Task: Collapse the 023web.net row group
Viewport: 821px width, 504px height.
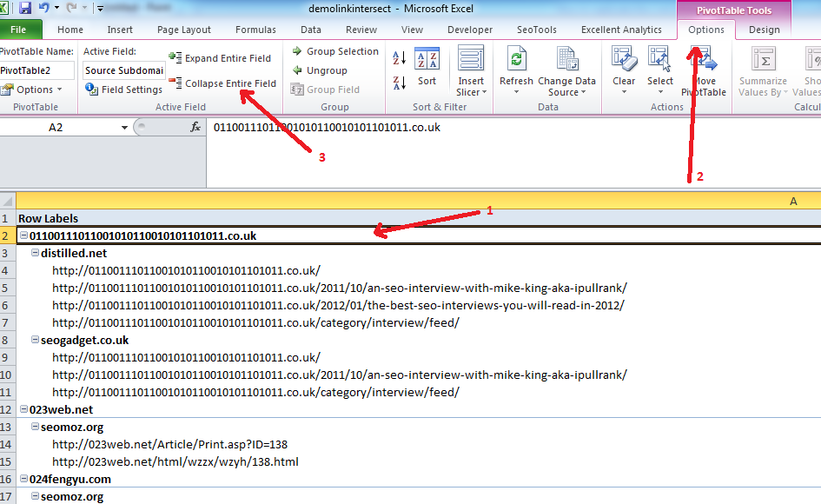Action: (24, 409)
